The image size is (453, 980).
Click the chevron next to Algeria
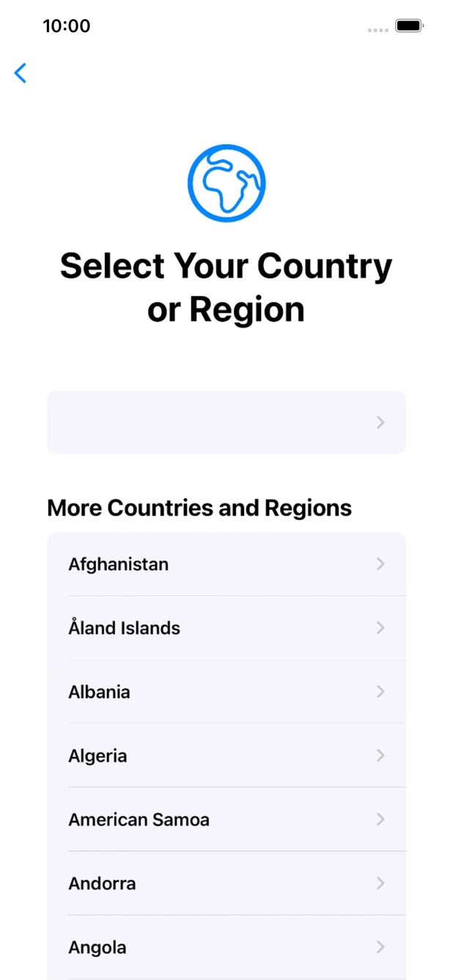click(x=380, y=755)
